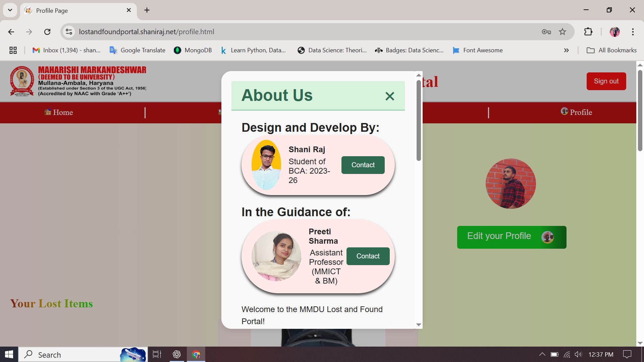Open MongoDB bookmark in bookmarks bar

click(193, 50)
